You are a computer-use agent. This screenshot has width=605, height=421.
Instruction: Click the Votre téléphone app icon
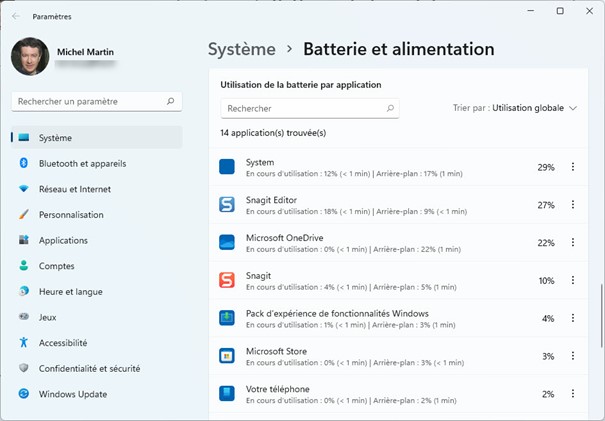point(227,393)
